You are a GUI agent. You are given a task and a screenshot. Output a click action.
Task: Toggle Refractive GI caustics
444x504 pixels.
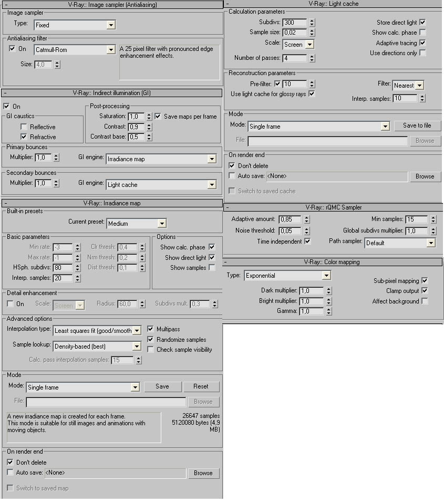pyautogui.click(x=24, y=137)
